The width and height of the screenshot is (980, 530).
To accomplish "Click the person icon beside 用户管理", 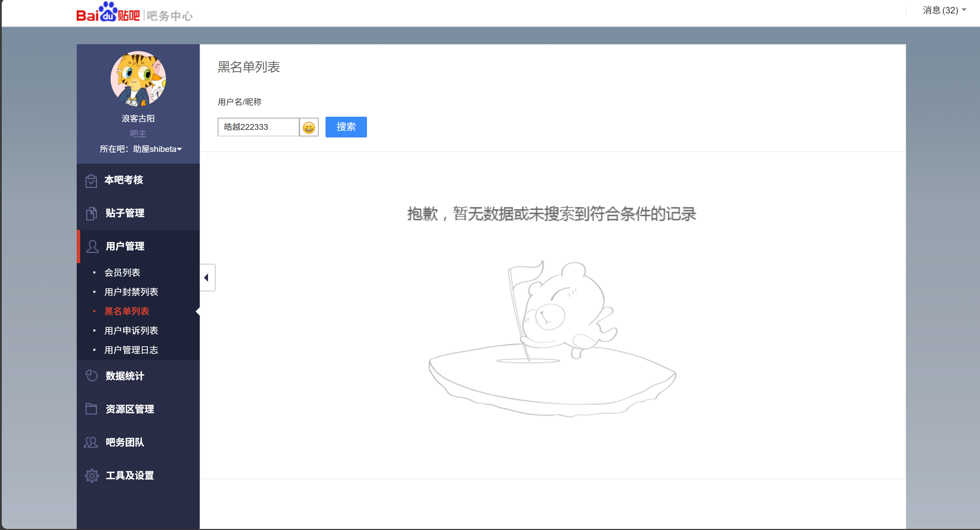I will [x=92, y=247].
